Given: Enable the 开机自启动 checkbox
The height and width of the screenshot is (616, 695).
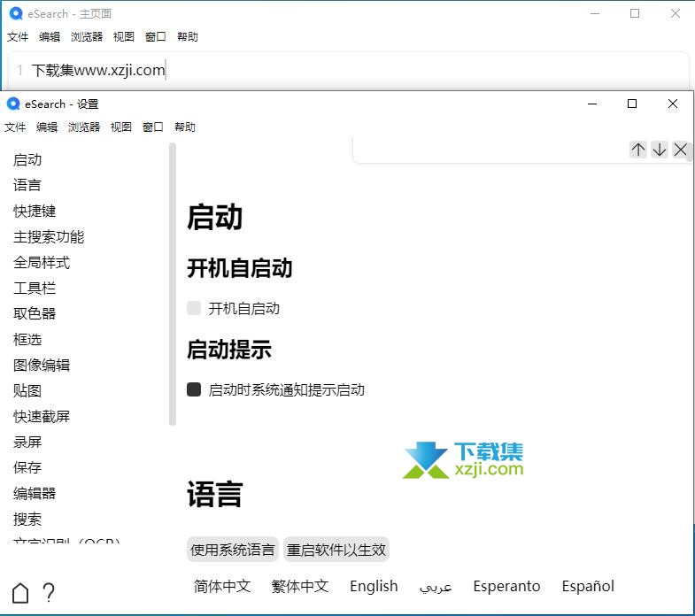Looking at the screenshot, I should click(194, 308).
